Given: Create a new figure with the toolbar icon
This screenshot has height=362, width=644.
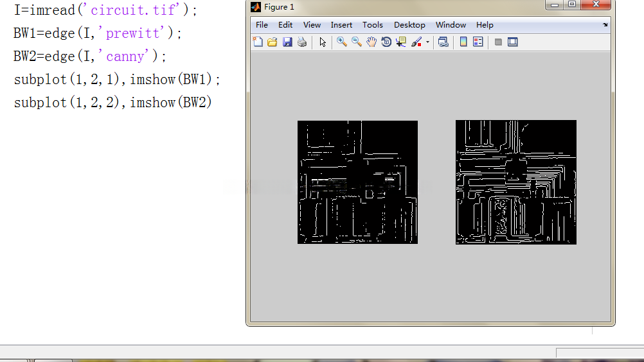Looking at the screenshot, I should (258, 42).
